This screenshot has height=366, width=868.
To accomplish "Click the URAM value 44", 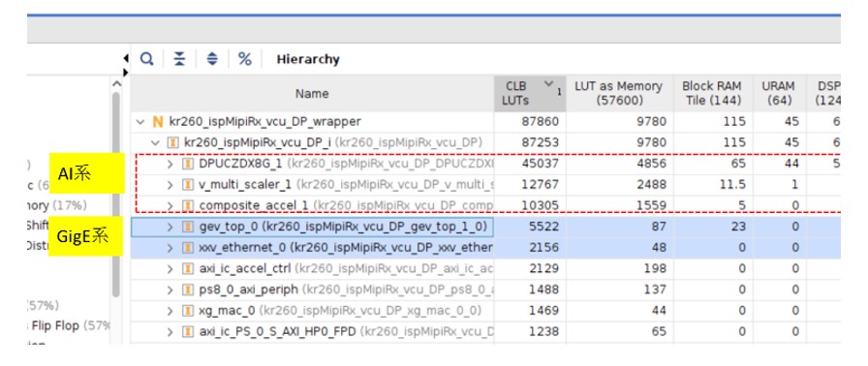I will point(791,164).
